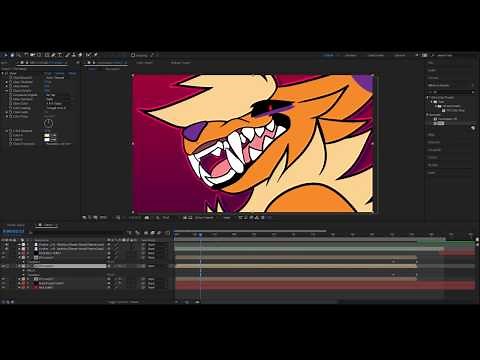Screen dimensions: 480x360
Task: Toggle visibility eye of the bottom red layer
Action: click(x=3, y=287)
